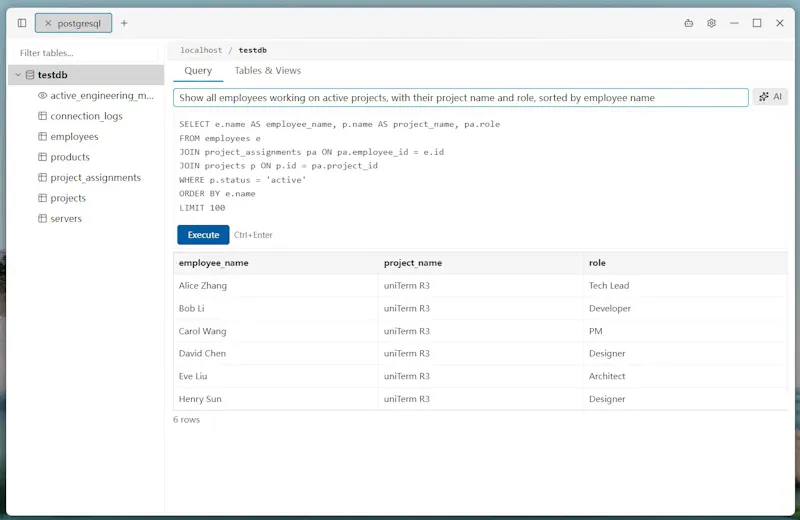
Task: Click testdb in the breadcrumb
Action: click(x=253, y=50)
